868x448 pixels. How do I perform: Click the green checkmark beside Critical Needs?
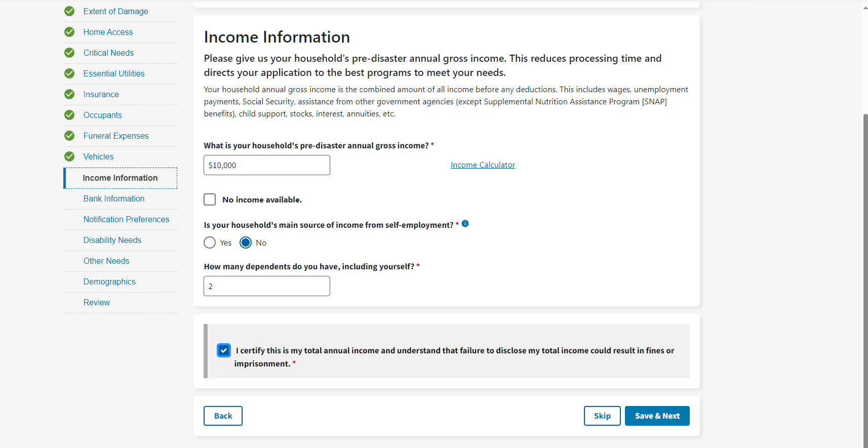coord(69,53)
